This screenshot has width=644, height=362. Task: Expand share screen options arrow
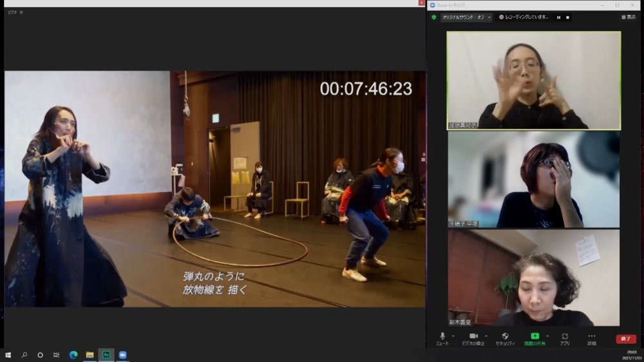pos(547,336)
